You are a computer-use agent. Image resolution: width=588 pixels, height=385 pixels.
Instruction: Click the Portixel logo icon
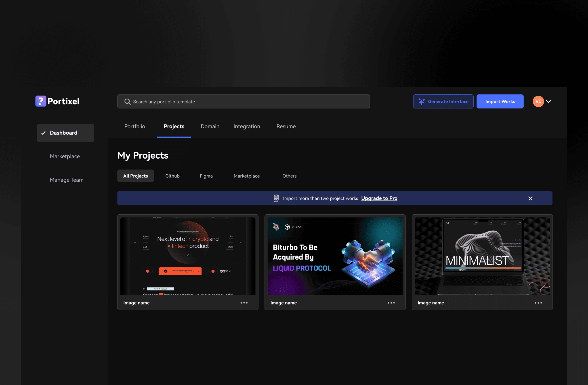[x=41, y=101]
